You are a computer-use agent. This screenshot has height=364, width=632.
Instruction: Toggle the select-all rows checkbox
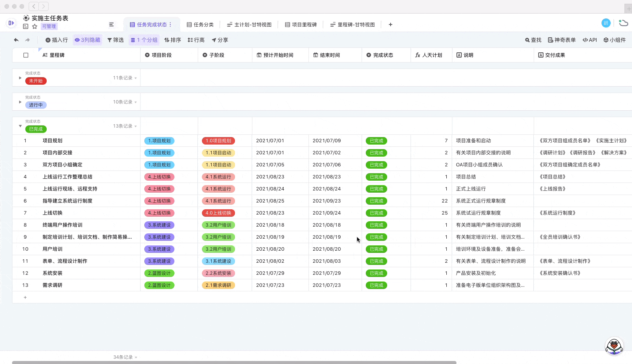pyautogui.click(x=26, y=55)
